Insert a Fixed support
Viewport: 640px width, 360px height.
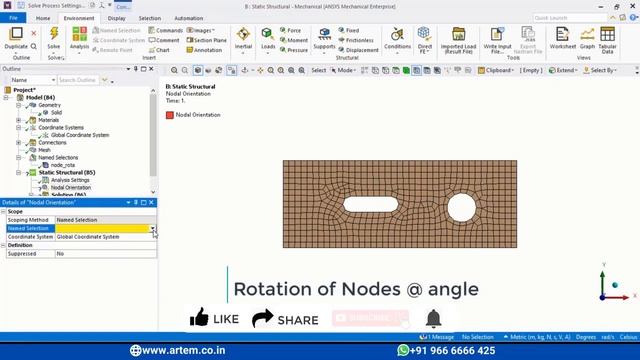coord(349,30)
